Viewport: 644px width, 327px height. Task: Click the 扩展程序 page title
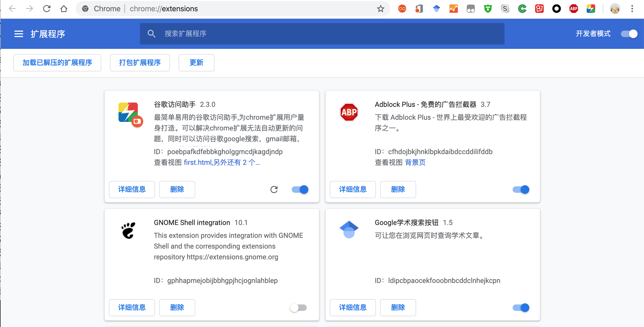48,34
